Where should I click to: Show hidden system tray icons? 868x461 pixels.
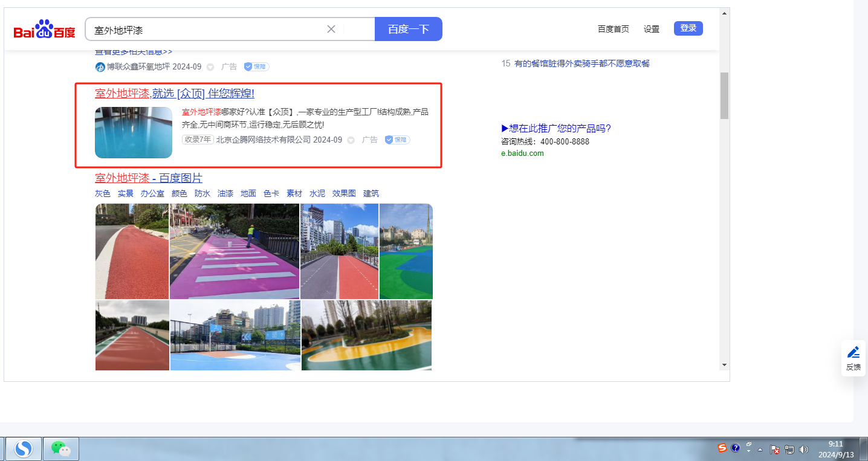(760, 450)
